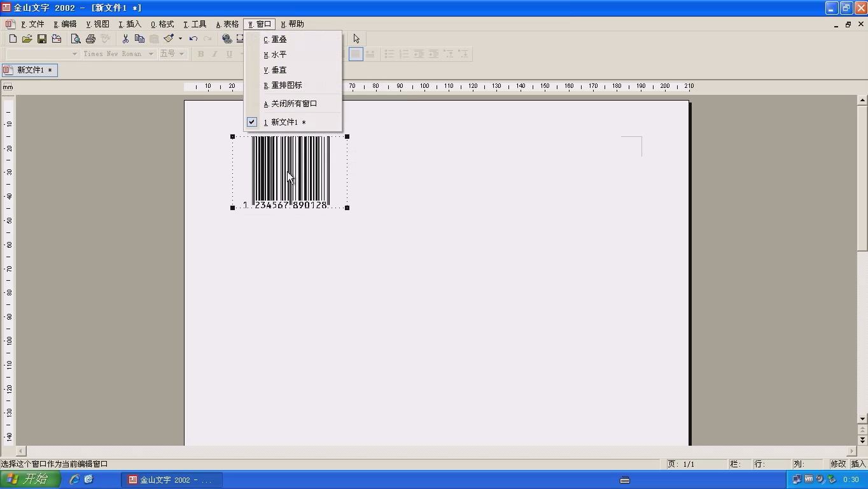
Task: Expand the format painter dropdown arrow
Action: click(180, 39)
